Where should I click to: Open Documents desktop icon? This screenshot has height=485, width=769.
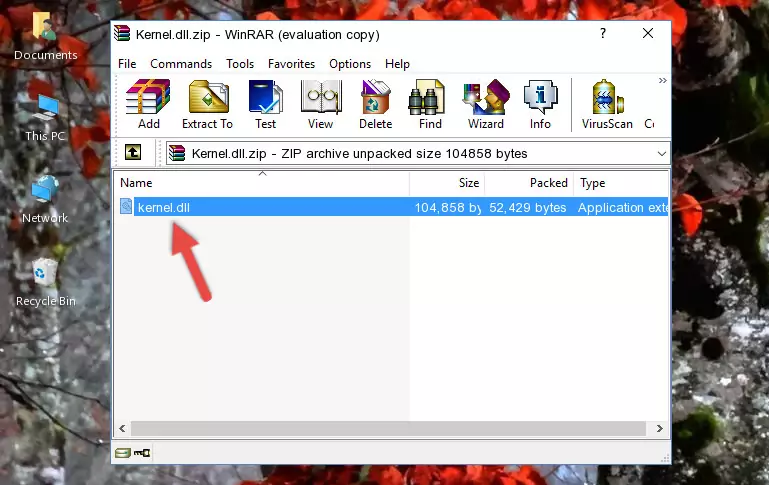[x=45, y=37]
